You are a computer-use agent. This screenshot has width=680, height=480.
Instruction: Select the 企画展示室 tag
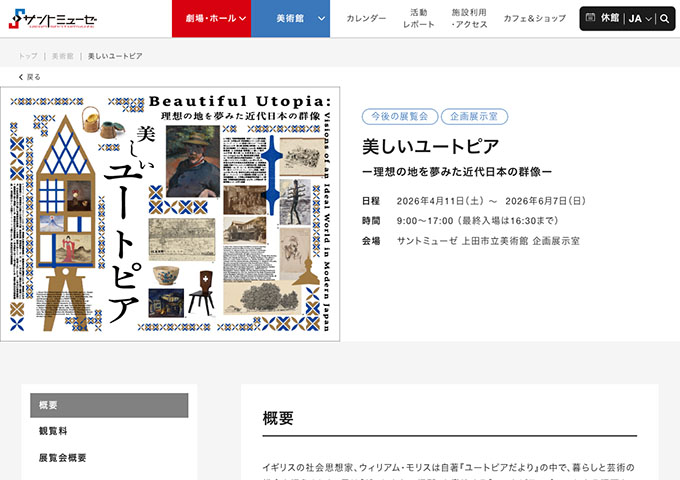point(474,116)
